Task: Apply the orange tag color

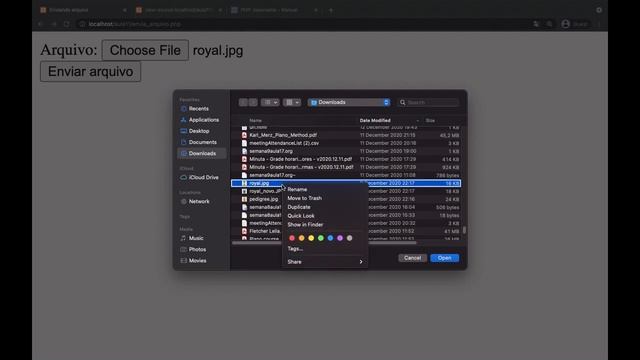Action: 302,238
